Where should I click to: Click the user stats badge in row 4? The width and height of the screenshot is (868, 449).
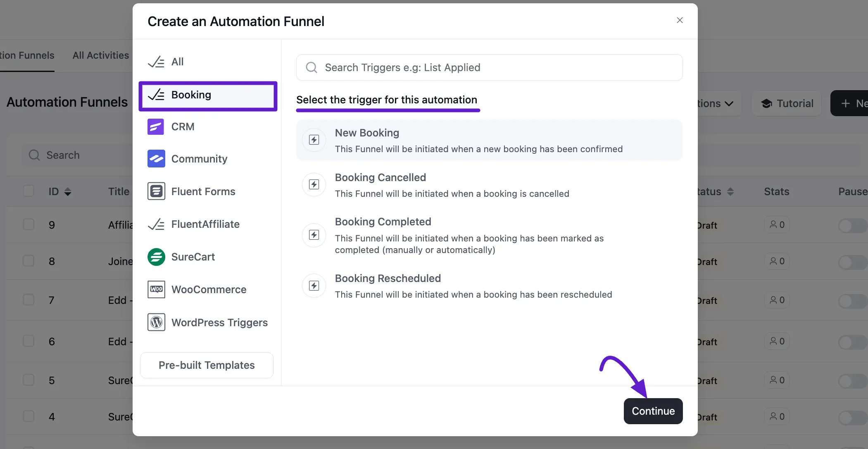[x=777, y=416]
